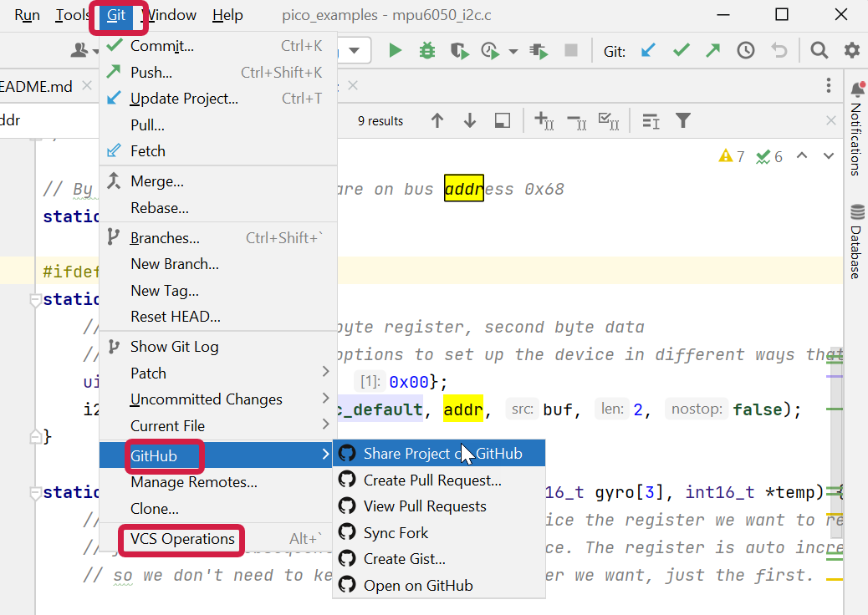Viewport: 868px width, 615px height.
Task: Open Git history clock icon
Action: point(746,51)
